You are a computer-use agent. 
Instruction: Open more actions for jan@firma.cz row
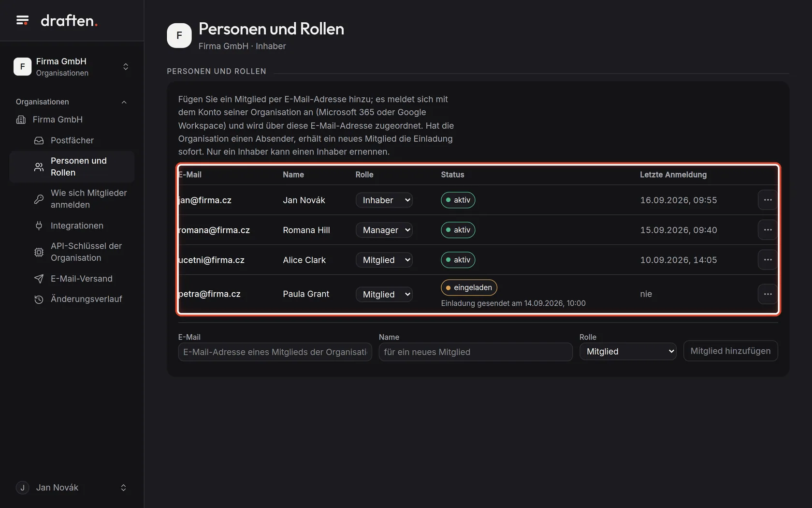click(x=768, y=200)
